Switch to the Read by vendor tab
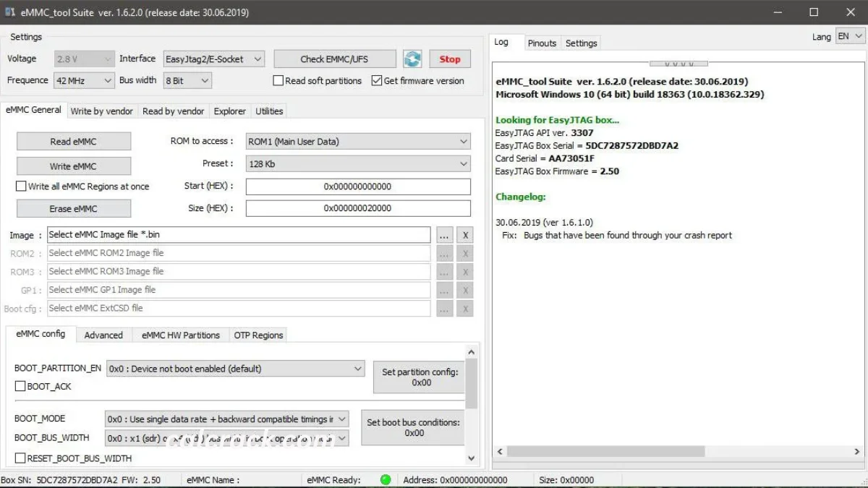This screenshot has height=488, width=868. click(x=174, y=111)
